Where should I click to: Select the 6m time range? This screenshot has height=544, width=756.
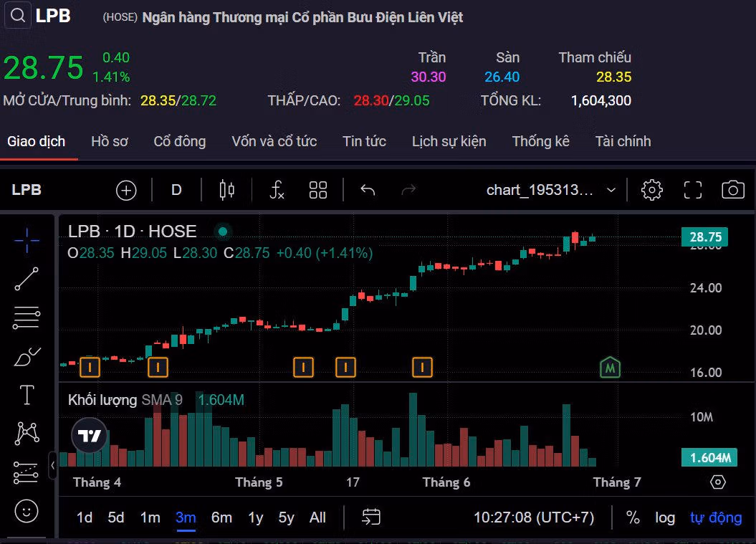221,517
